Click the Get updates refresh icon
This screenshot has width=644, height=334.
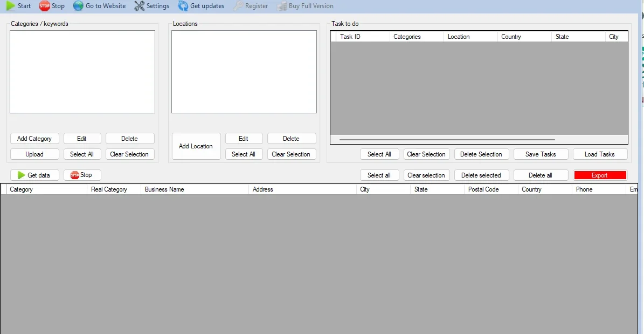coord(183,6)
